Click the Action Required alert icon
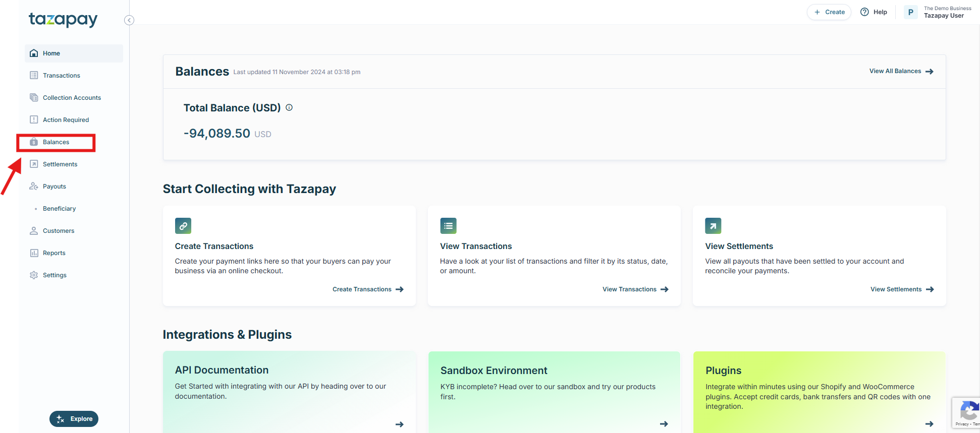This screenshot has width=980, height=433. (x=34, y=119)
